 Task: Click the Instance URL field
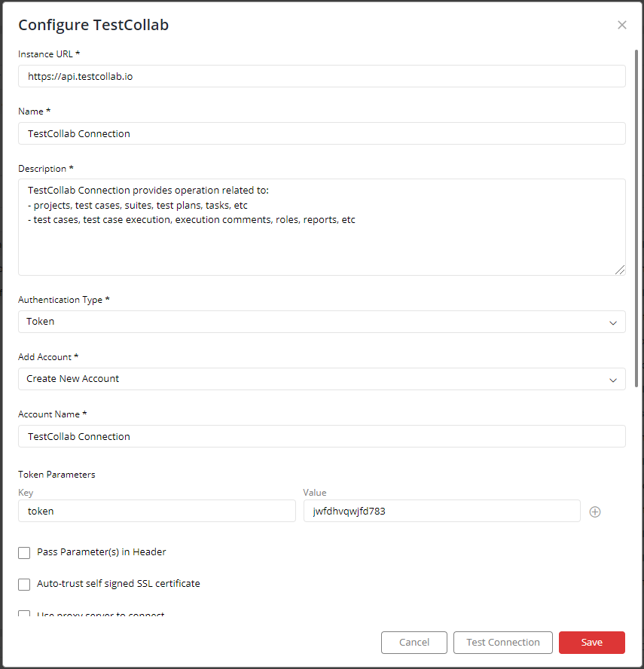322,76
